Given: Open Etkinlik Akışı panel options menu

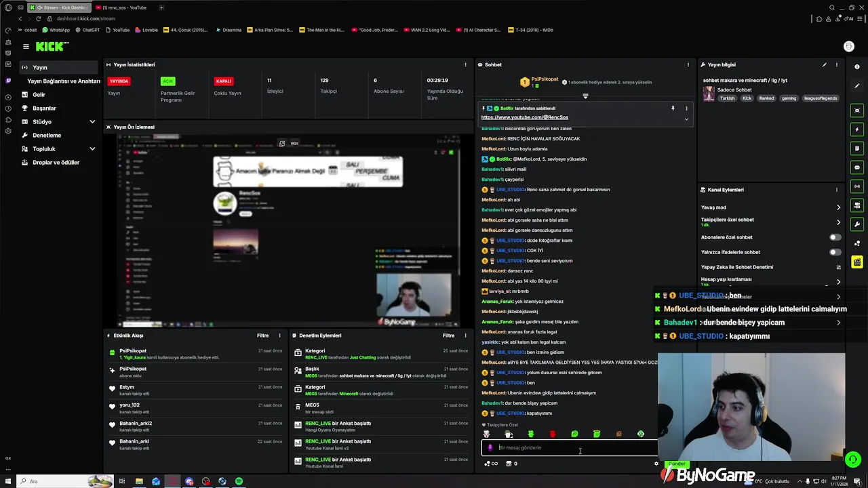Looking at the screenshot, I should point(279,335).
